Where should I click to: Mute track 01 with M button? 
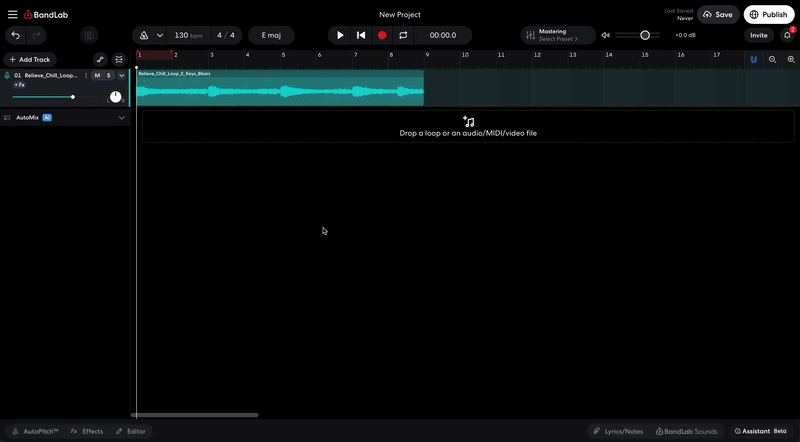pyautogui.click(x=97, y=76)
